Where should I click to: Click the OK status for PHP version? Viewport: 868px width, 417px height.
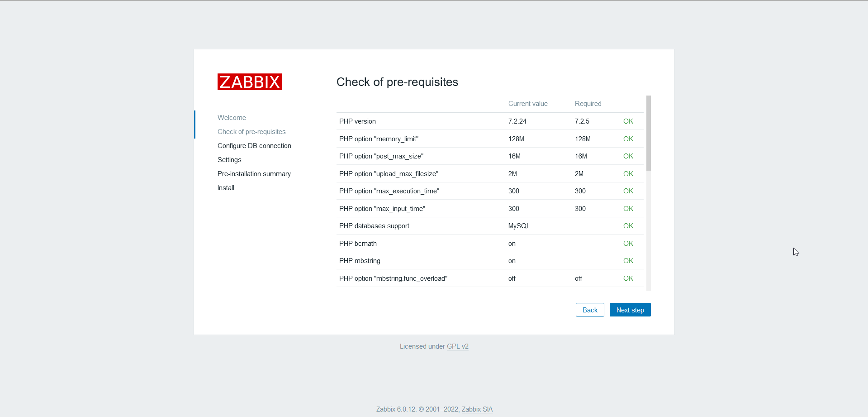coord(628,121)
